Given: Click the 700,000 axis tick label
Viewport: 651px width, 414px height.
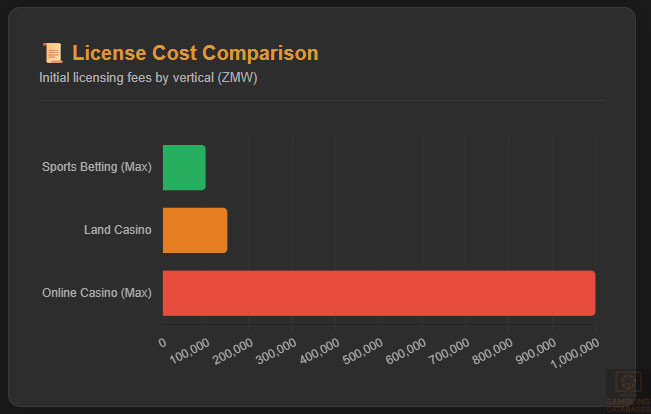Looking at the screenshot, I should tap(450, 352).
